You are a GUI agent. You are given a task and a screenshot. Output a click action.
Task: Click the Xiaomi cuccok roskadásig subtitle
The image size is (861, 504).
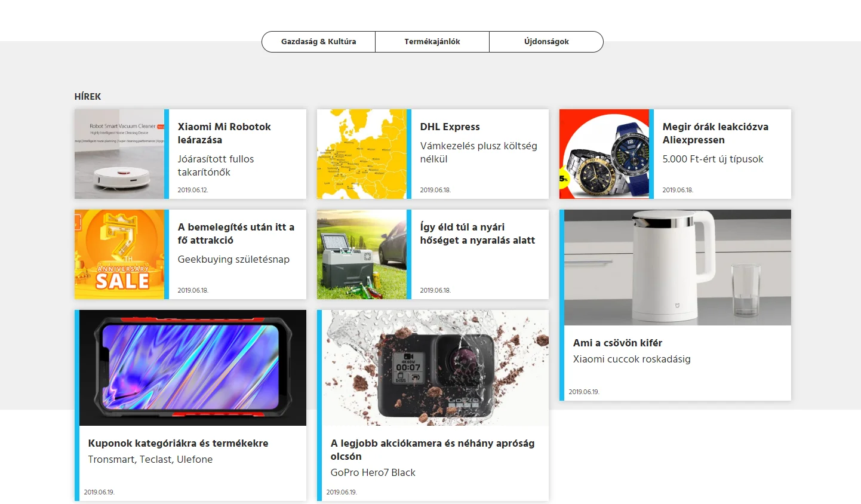pos(632,359)
